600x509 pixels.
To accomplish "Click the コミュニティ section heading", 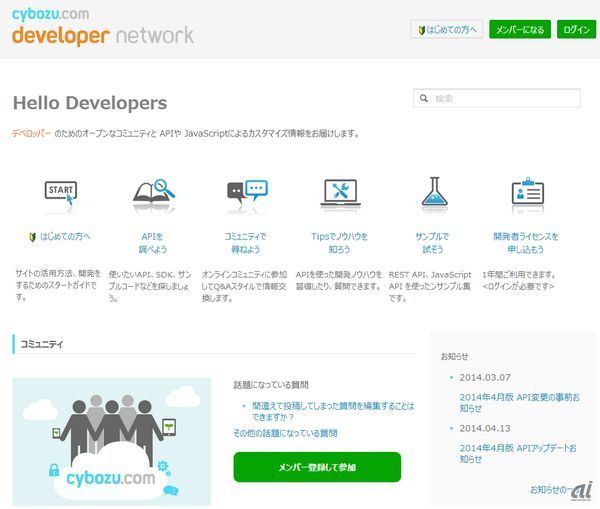I will click(x=42, y=344).
